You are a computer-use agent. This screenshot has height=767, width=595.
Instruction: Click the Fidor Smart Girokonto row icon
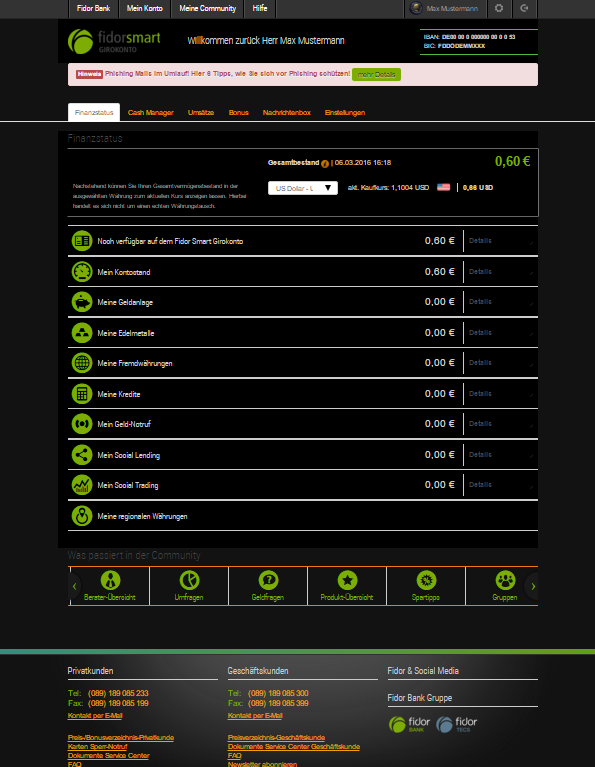[x=82, y=241]
